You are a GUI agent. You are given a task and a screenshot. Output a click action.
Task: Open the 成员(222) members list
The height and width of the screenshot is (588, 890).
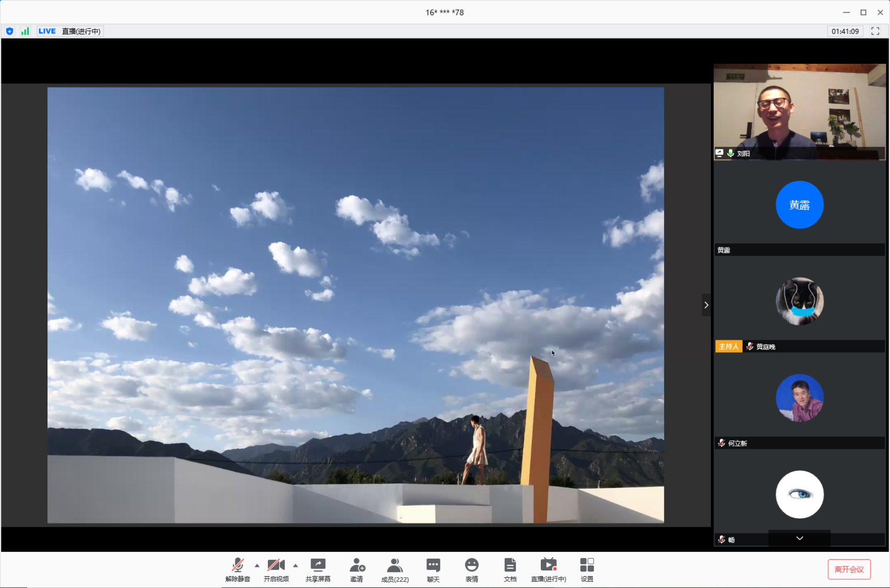tap(395, 566)
